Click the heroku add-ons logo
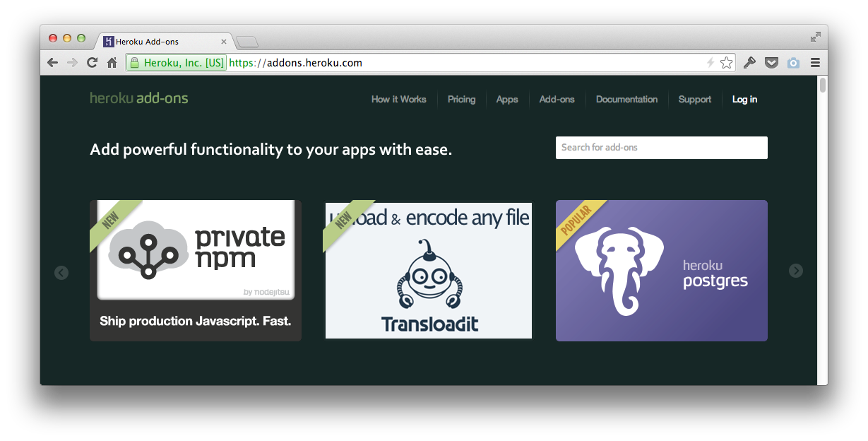The width and height of the screenshot is (868, 441). [139, 98]
